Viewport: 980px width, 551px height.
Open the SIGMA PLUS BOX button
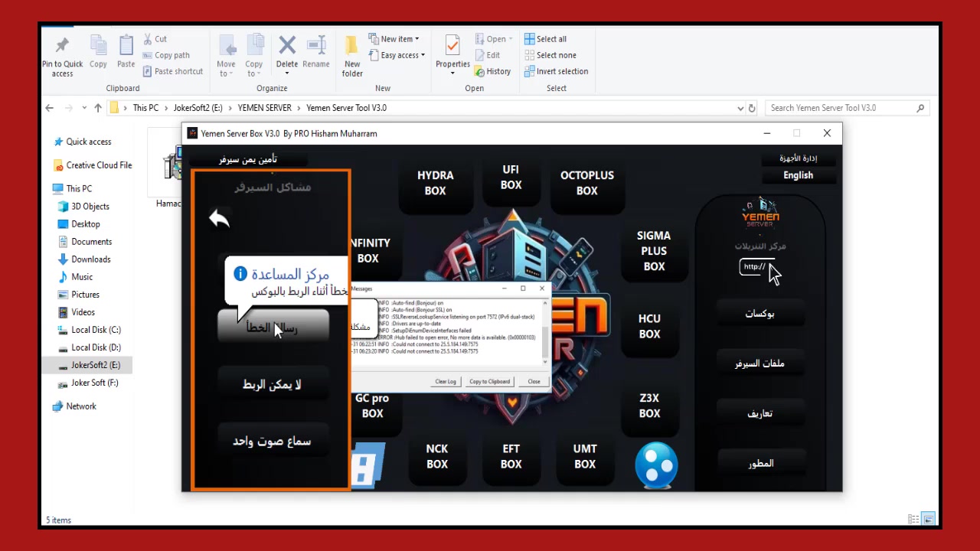654,251
